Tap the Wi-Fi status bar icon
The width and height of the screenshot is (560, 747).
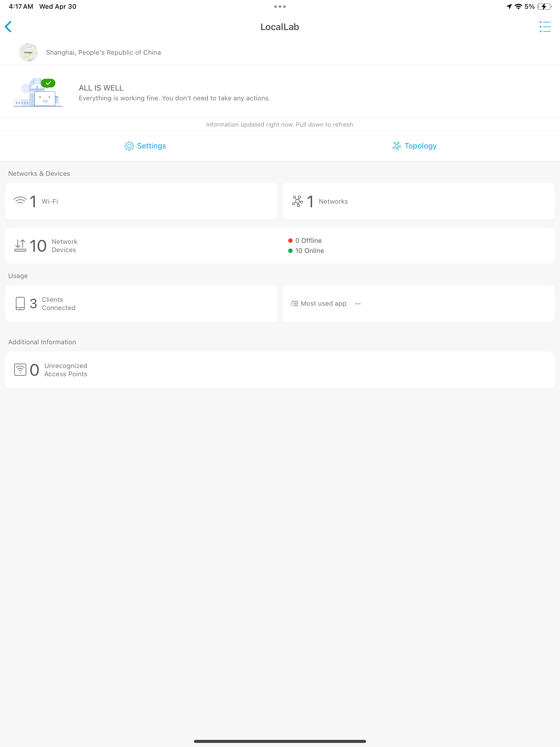pyautogui.click(x=518, y=6)
